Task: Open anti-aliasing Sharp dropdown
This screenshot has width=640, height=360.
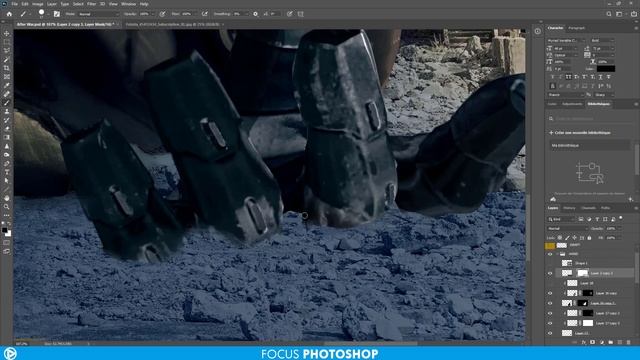Action: 604,95
